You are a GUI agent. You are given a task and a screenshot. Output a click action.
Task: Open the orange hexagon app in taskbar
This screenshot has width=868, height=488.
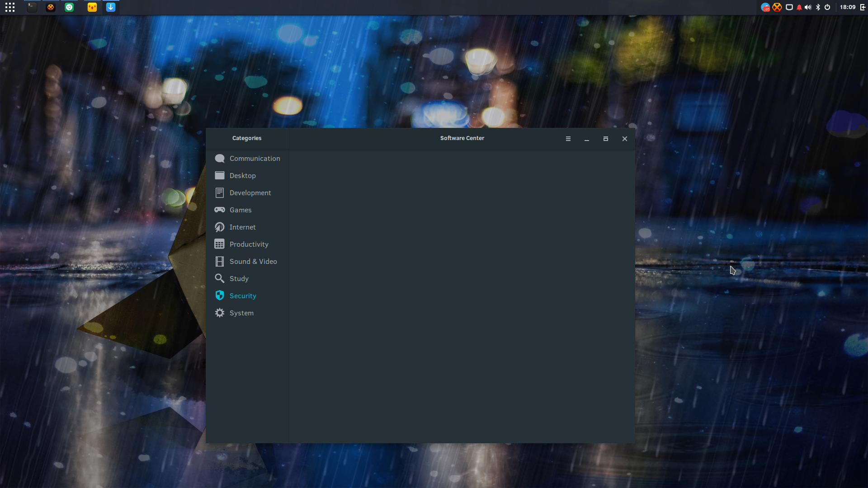click(51, 7)
